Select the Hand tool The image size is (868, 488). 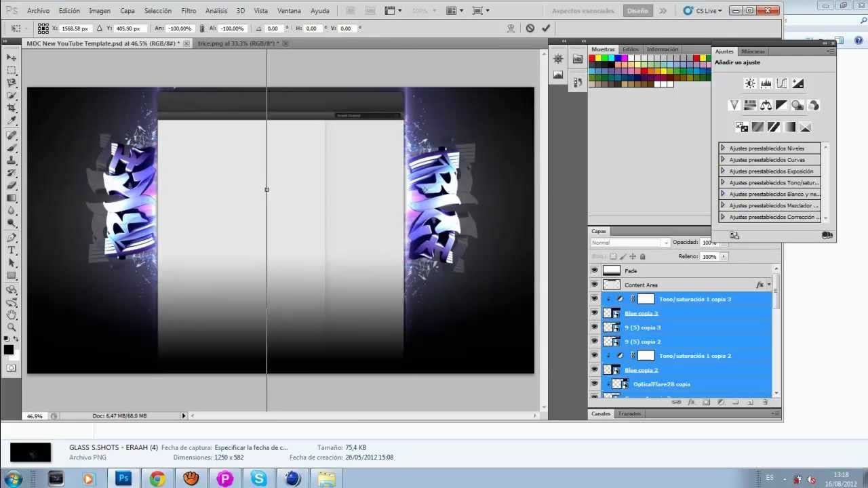click(12, 314)
